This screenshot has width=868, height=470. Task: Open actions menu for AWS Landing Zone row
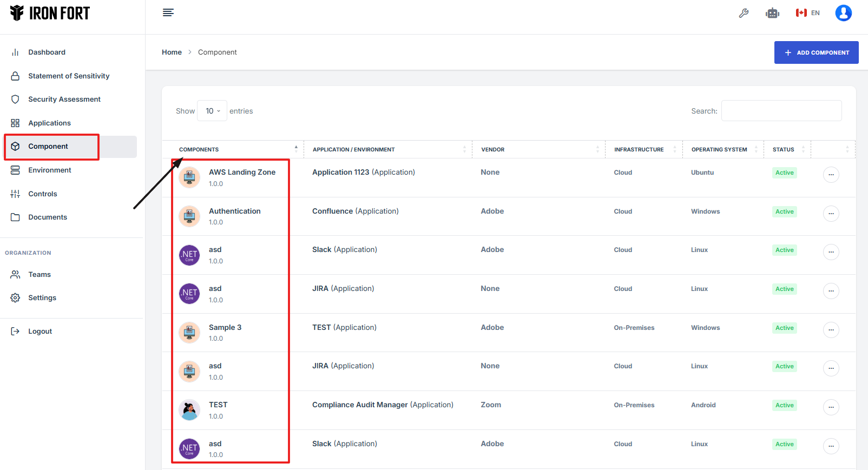tap(831, 175)
